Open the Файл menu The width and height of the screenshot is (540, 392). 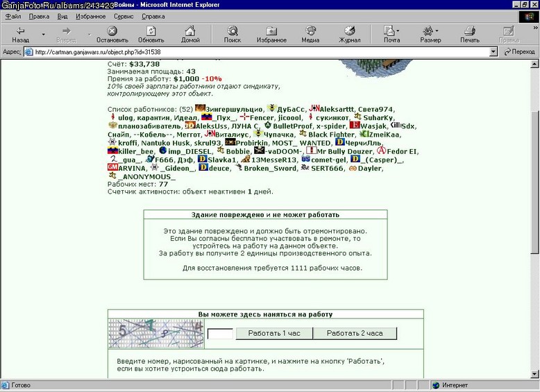click(13, 16)
